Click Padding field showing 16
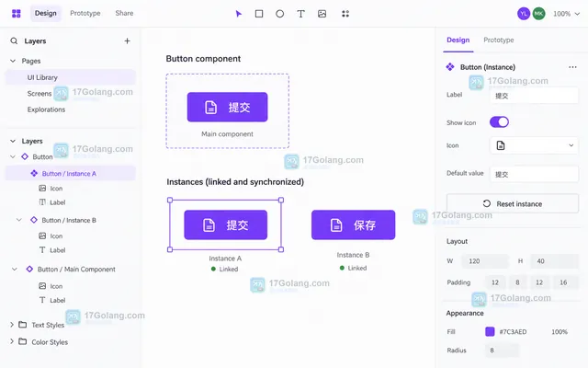Viewport: 588px width, 368px height. coord(566,282)
